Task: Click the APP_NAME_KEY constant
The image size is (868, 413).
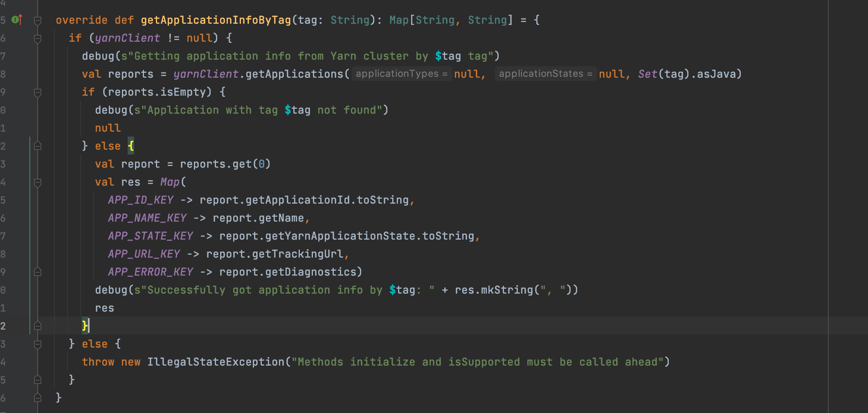Action: click(147, 218)
